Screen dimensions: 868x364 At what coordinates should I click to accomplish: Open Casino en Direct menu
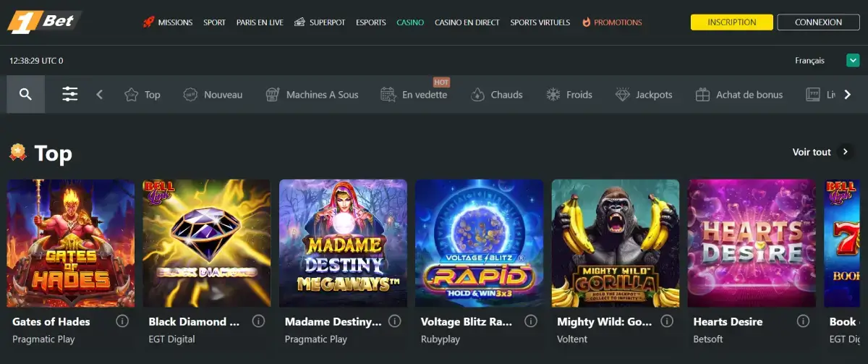[467, 22]
